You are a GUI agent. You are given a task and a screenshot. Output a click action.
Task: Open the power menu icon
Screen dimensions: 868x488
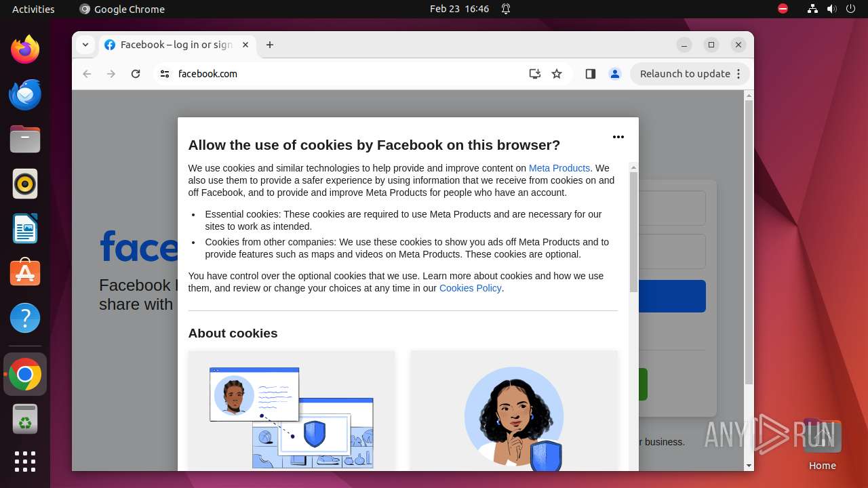tap(851, 9)
